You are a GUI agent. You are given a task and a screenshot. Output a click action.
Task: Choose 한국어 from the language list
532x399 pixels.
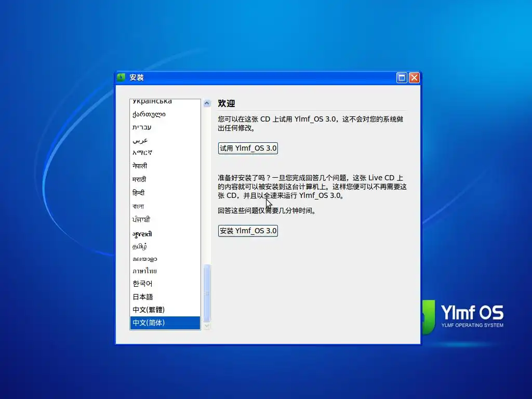tap(165, 284)
